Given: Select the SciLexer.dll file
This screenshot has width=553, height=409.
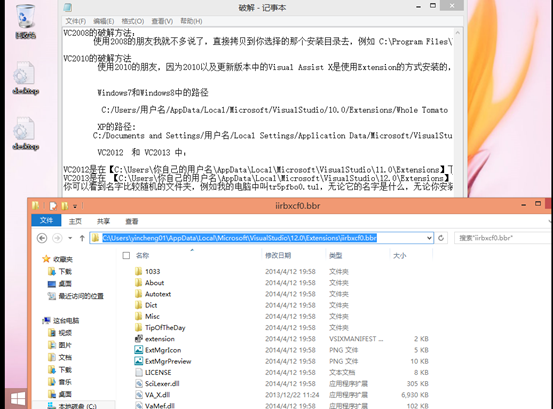Looking at the screenshot, I should (x=157, y=384).
